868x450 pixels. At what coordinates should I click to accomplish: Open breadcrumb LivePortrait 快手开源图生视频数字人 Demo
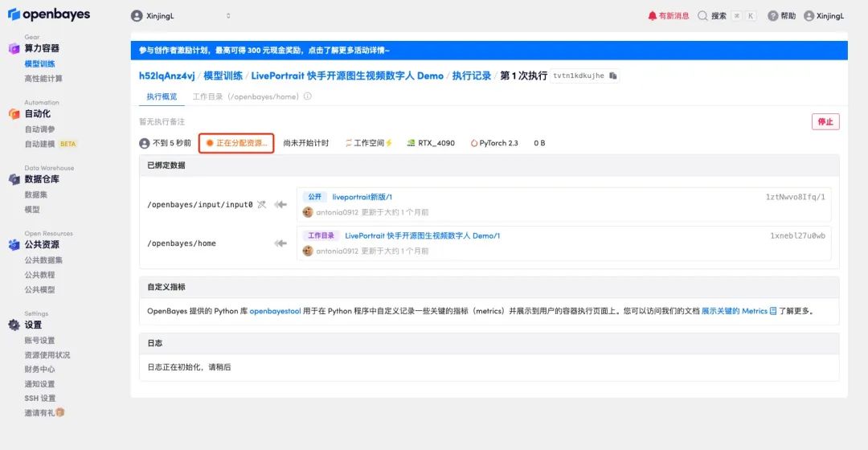point(347,76)
